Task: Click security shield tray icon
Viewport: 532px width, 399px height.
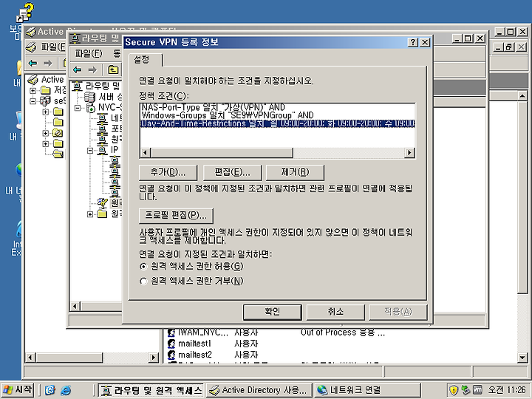Action: (453, 390)
